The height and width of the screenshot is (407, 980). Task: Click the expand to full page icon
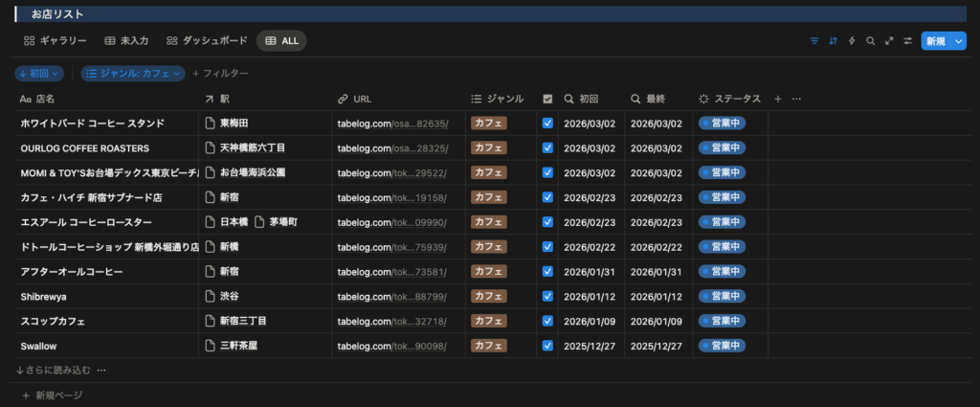point(889,41)
